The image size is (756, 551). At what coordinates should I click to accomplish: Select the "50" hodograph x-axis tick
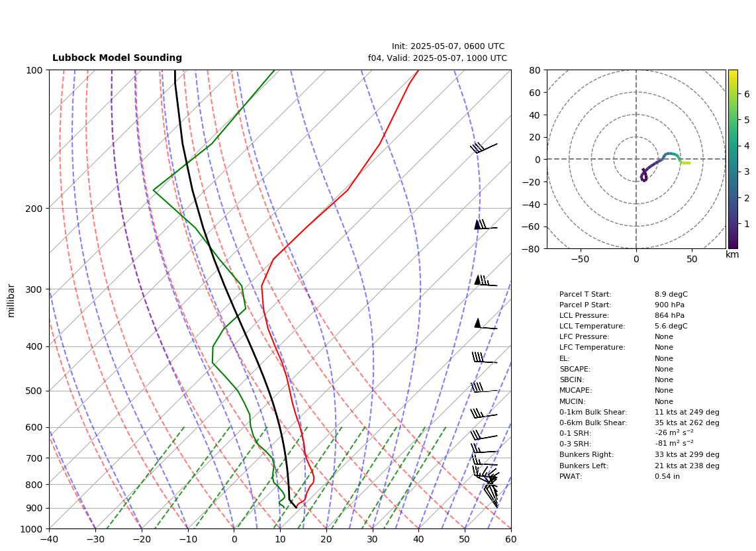pyautogui.click(x=692, y=259)
